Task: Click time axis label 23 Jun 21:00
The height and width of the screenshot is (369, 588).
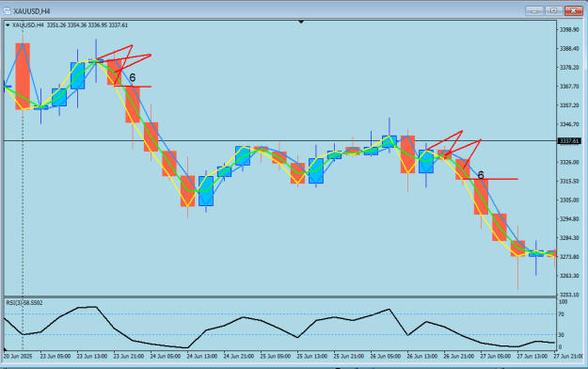Action: coord(129,356)
